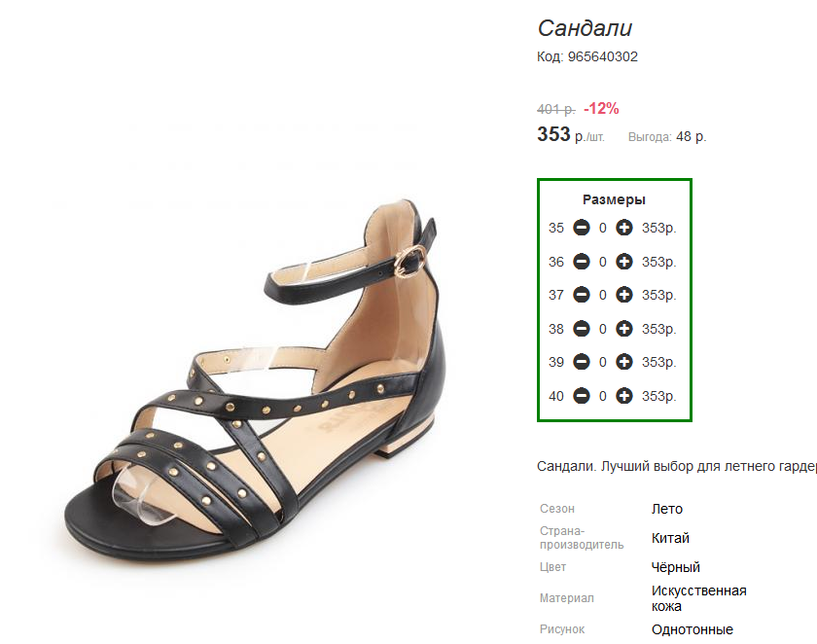Decrease size 38 quantity
The image size is (817, 644).
point(582,329)
